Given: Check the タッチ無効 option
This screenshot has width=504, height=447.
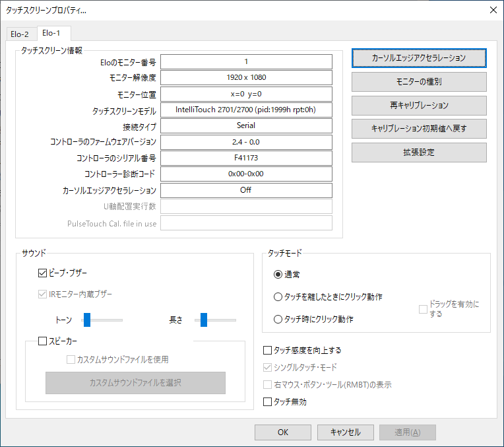Looking at the screenshot, I should coord(267,401).
